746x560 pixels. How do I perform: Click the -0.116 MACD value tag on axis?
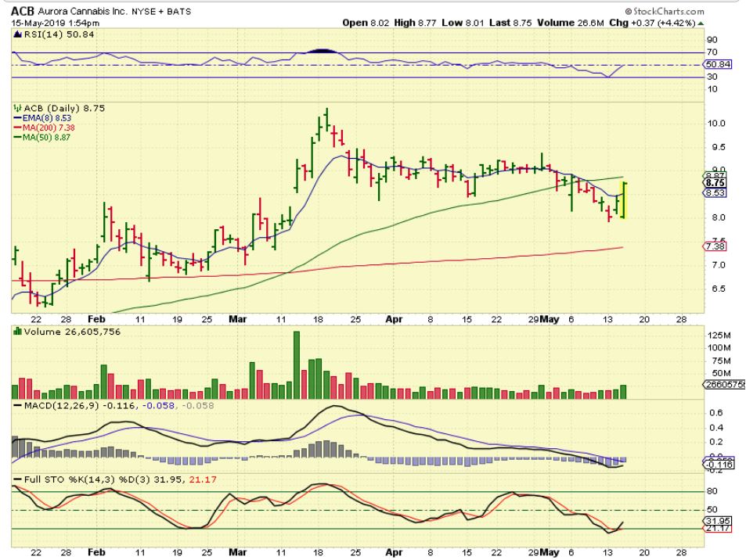(x=719, y=465)
